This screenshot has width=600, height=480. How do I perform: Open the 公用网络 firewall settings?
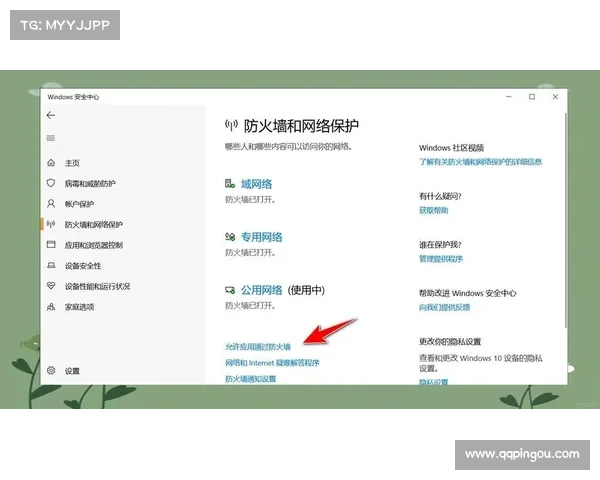pos(261,290)
